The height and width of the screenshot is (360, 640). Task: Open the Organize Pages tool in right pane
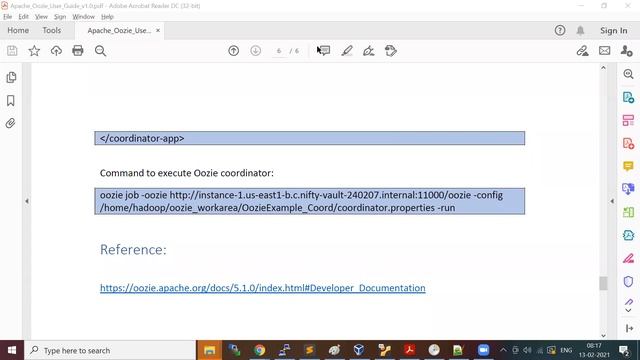tap(628, 120)
